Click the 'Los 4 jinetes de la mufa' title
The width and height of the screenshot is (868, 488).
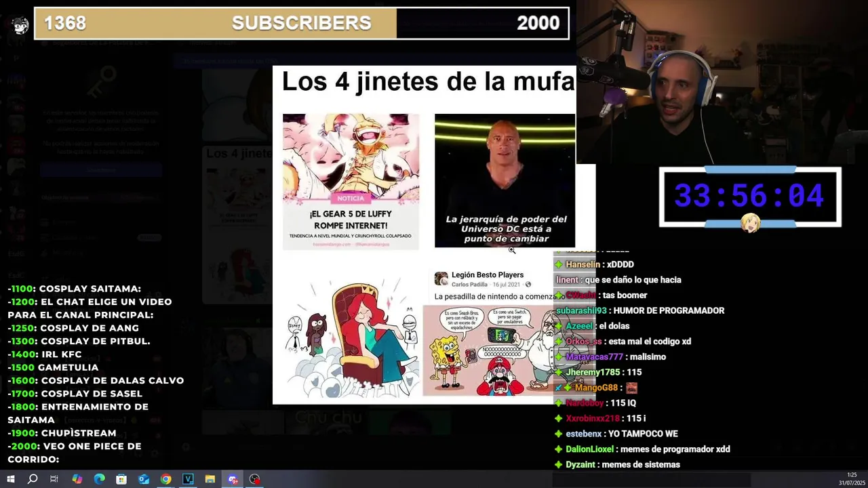click(428, 81)
